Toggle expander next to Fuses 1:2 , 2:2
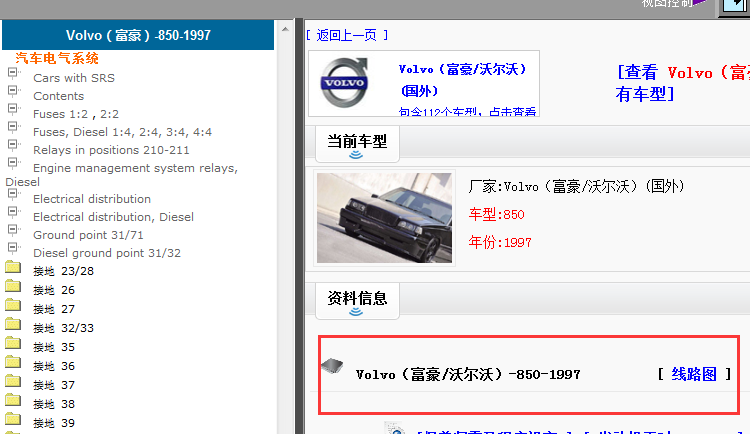This screenshot has height=434, width=750. point(12,109)
